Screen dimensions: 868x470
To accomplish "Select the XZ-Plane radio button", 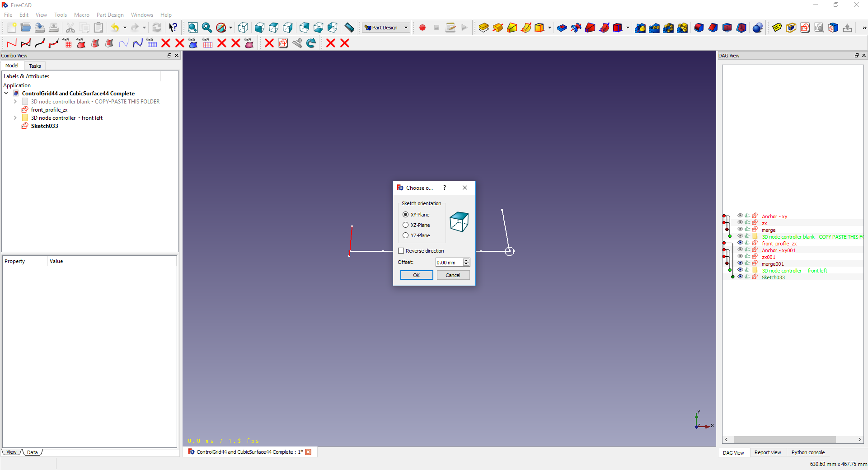I will pos(405,225).
